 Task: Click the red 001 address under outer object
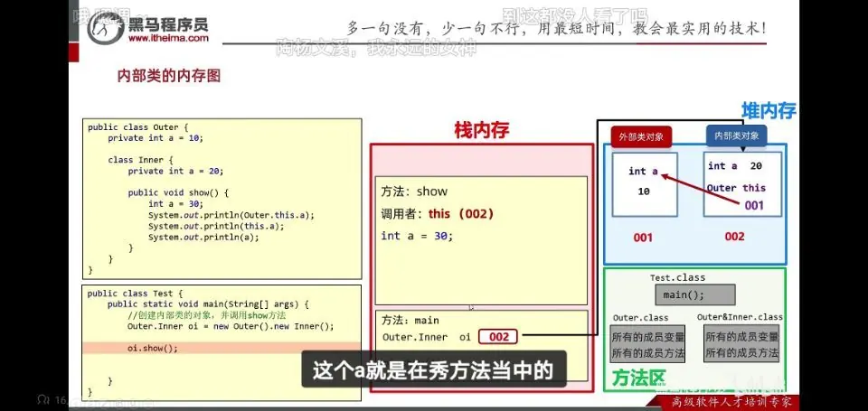643,238
